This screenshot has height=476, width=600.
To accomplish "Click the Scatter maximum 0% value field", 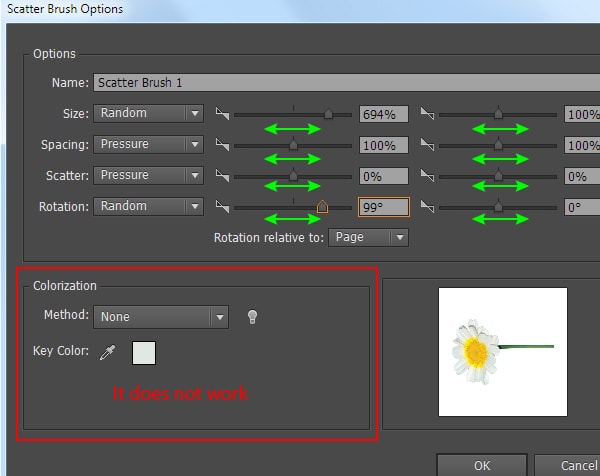I will [x=582, y=176].
